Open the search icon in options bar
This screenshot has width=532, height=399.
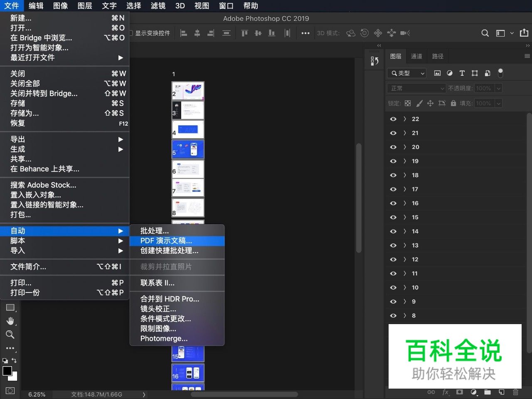point(485,33)
